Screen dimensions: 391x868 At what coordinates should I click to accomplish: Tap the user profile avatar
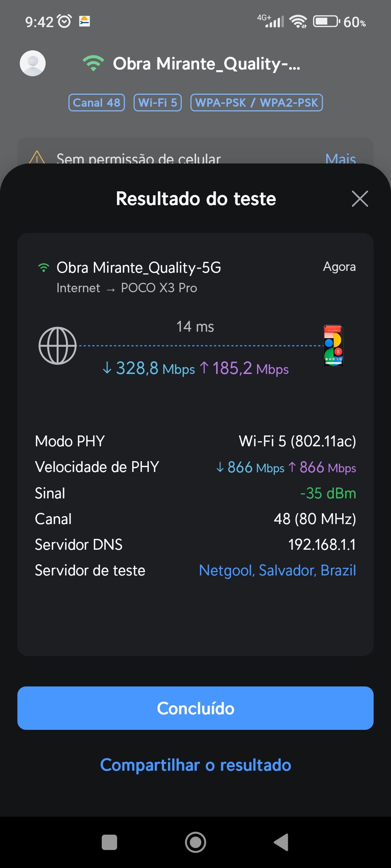[x=33, y=63]
